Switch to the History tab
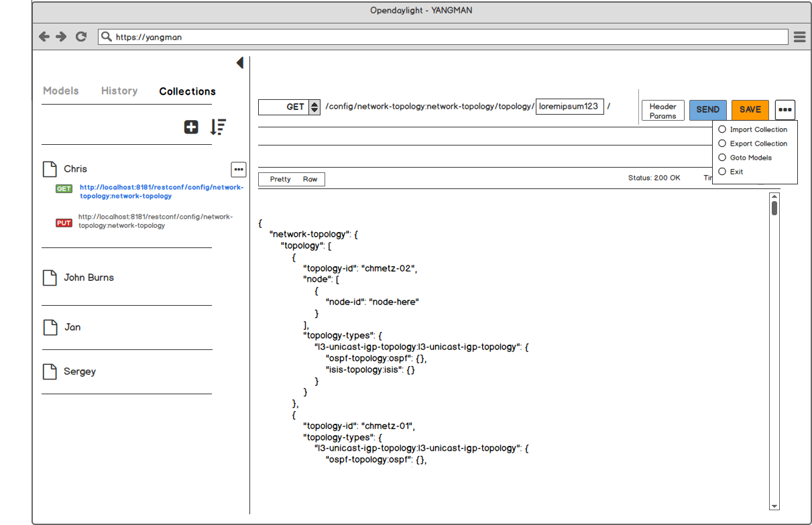 coord(119,91)
